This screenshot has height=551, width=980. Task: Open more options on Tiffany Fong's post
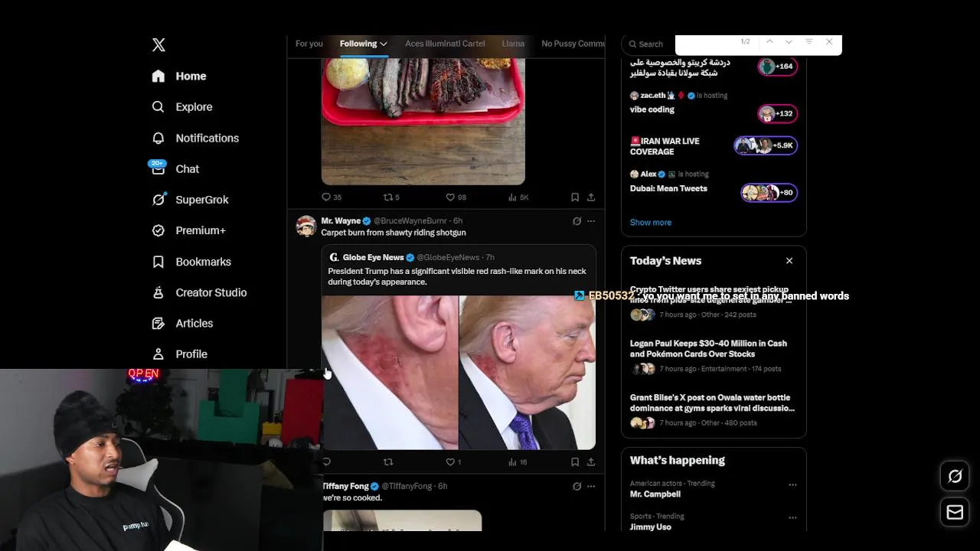pyautogui.click(x=591, y=486)
